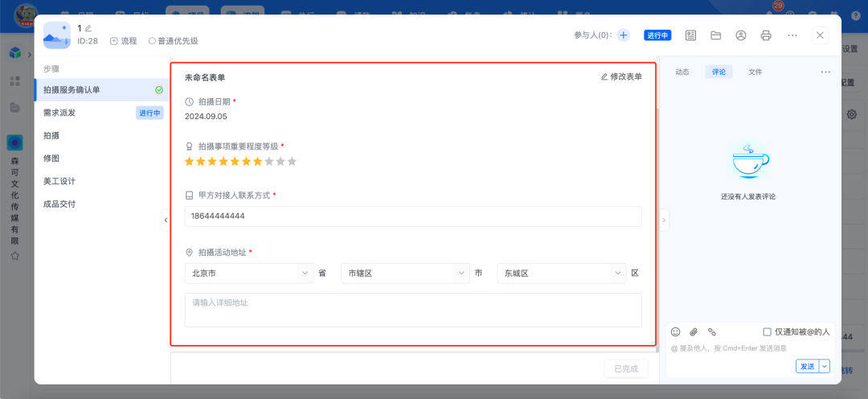Image resolution: width=868 pixels, height=399 pixels.
Task: Click the detailed address text area
Action: (413, 310)
